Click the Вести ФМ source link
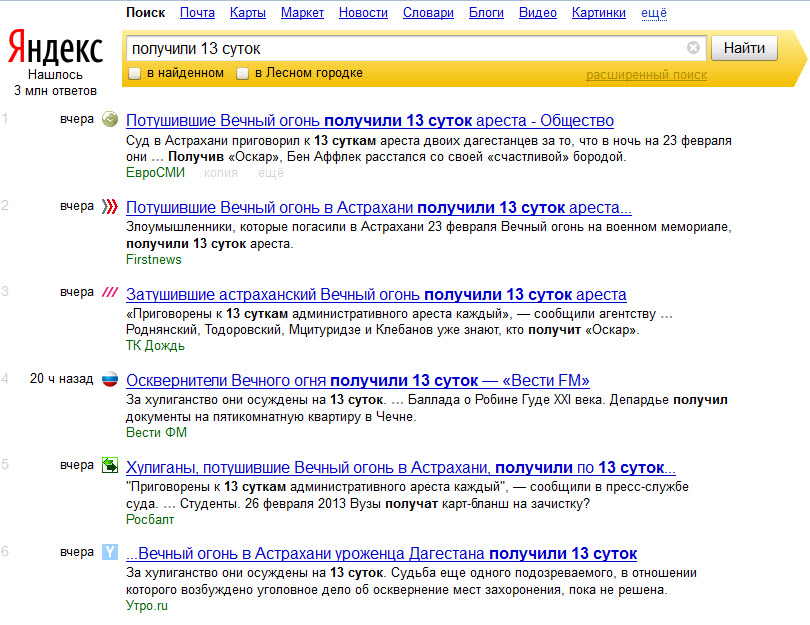 157,432
